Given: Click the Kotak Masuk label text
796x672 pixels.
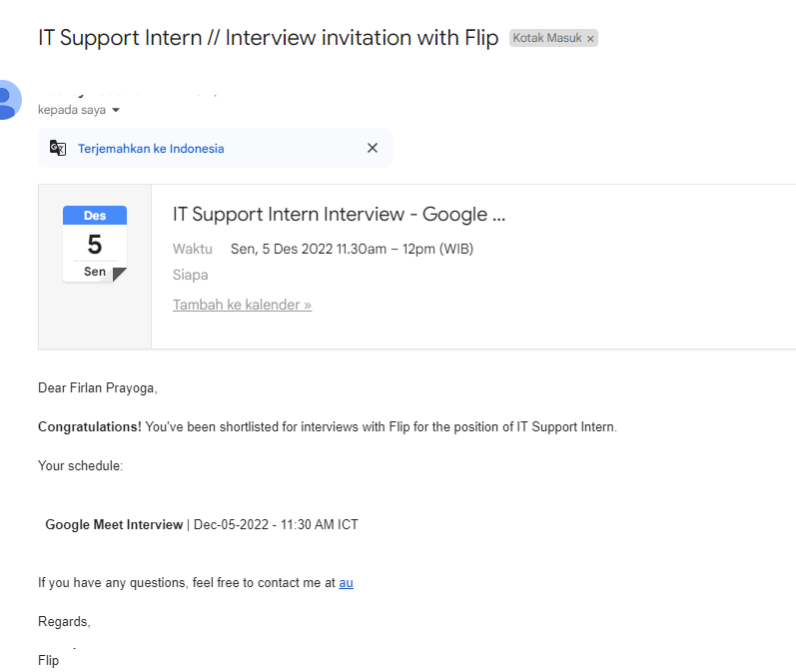Looking at the screenshot, I should tap(546, 38).
